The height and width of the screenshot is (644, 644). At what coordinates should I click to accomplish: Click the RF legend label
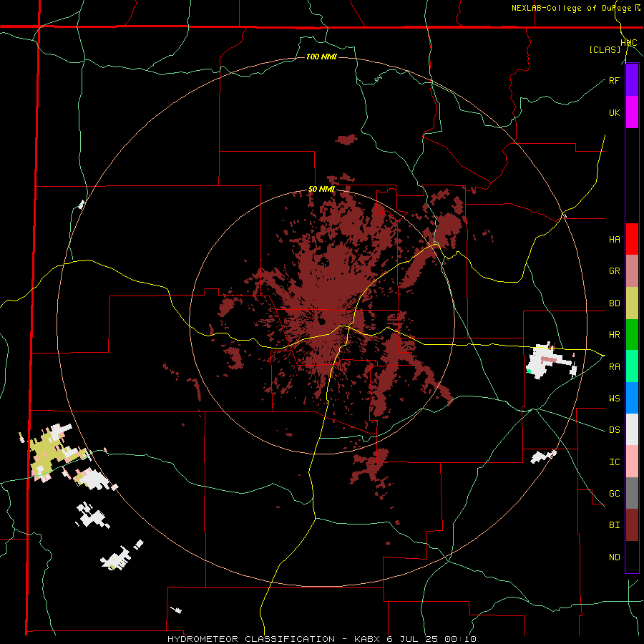point(614,80)
